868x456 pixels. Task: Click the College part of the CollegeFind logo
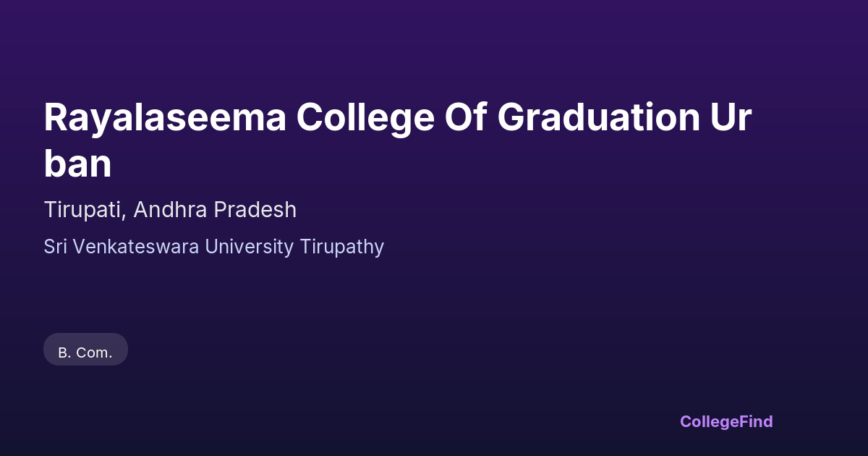tap(710, 421)
